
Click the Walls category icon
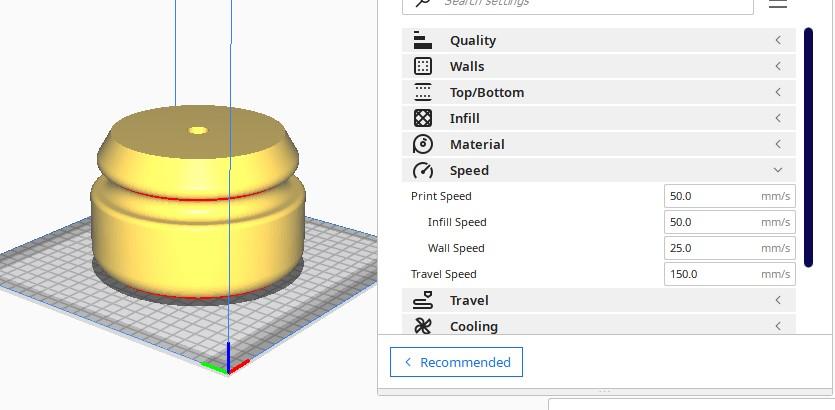(422, 66)
